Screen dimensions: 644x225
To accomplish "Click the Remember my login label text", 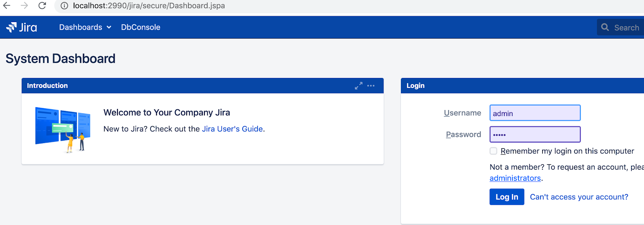I will (567, 151).
